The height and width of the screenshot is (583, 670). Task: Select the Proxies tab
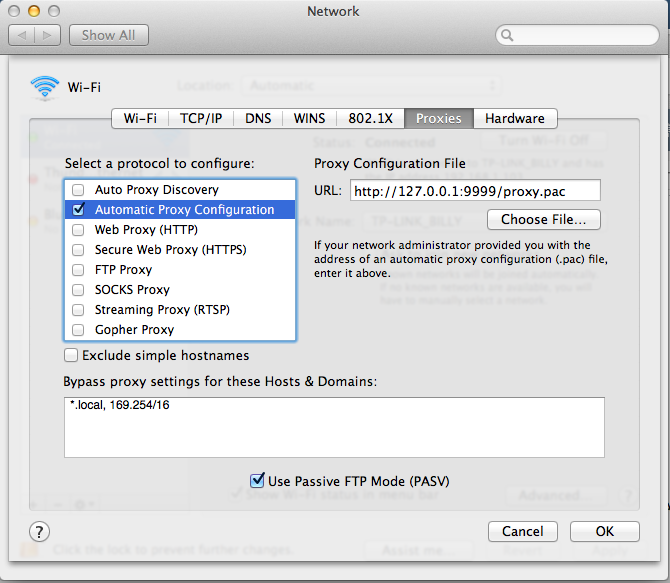(x=439, y=118)
